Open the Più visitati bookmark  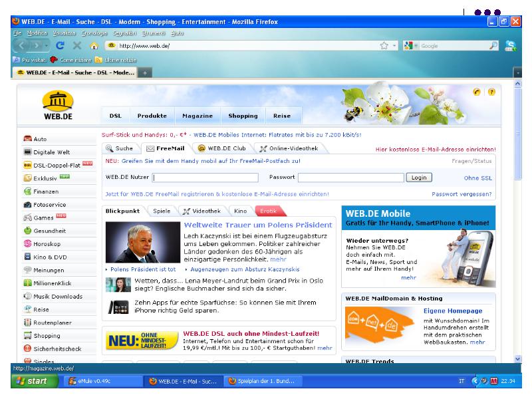click(x=29, y=60)
